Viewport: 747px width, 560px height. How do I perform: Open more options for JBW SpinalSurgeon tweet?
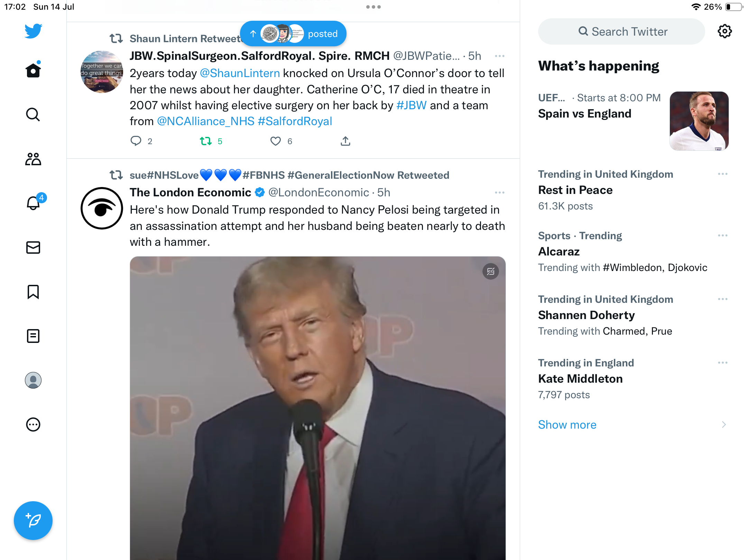[499, 56]
